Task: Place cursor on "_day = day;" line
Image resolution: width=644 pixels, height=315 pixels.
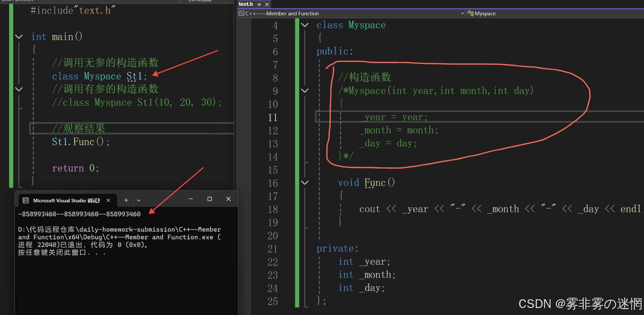Action: 388,143
